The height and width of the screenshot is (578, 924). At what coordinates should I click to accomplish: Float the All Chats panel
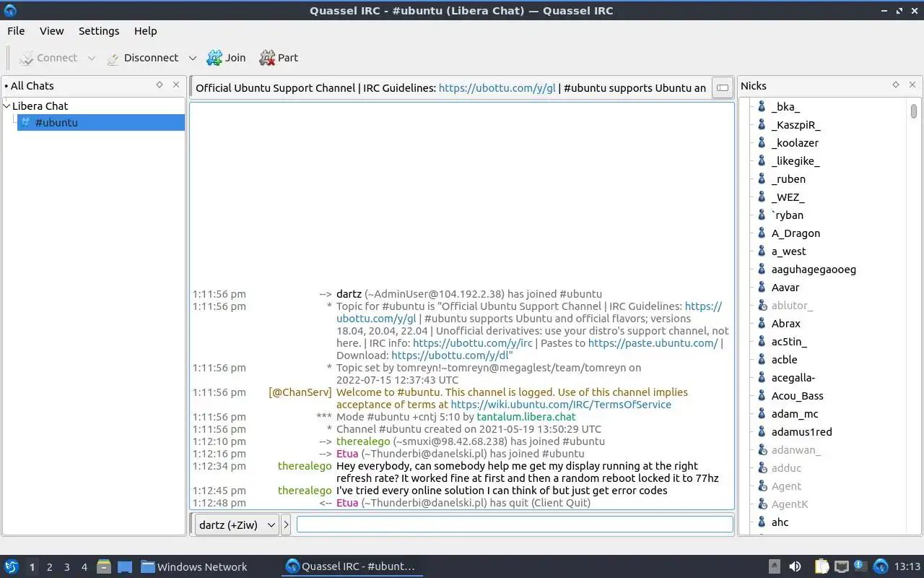click(x=160, y=85)
